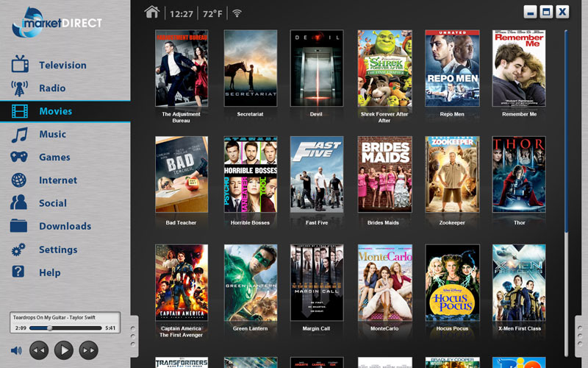Viewport: 588px width, 368px height.
Task: Click the home icon in top bar
Action: tap(152, 13)
